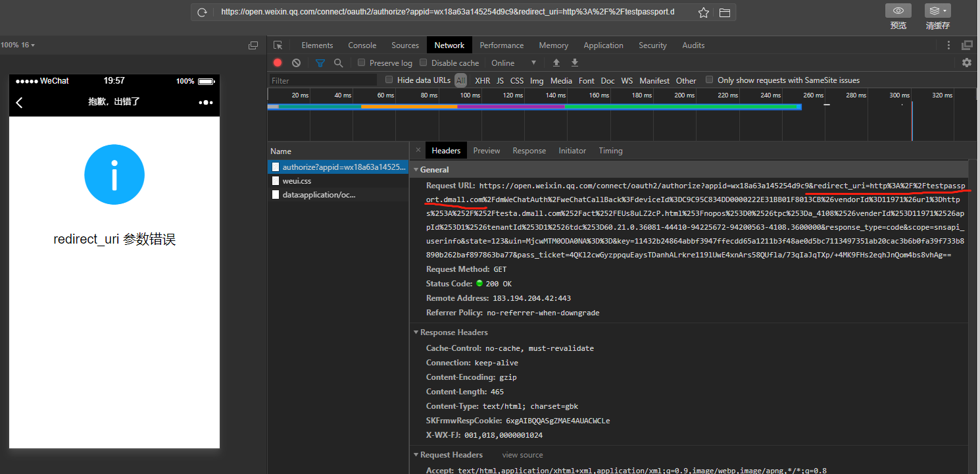Activate the inspect element picker
This screenshot has height=474, width=980.
pyautogui.click(x=278, y=45)
